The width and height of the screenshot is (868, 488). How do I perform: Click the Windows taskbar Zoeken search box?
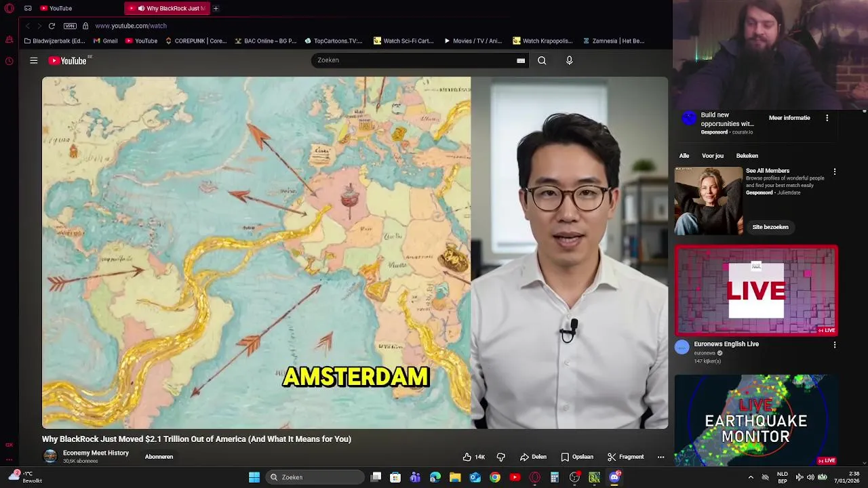(x=315, y=477)
